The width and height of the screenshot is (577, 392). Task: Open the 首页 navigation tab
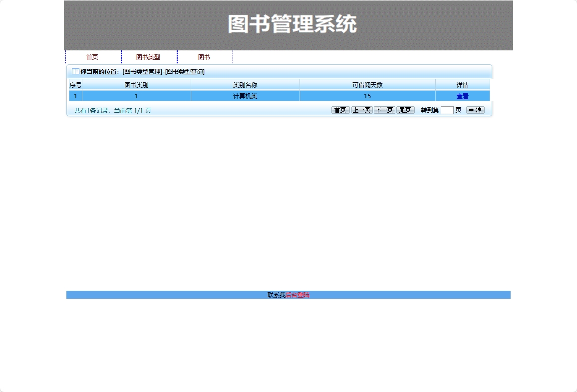point(92,57)
